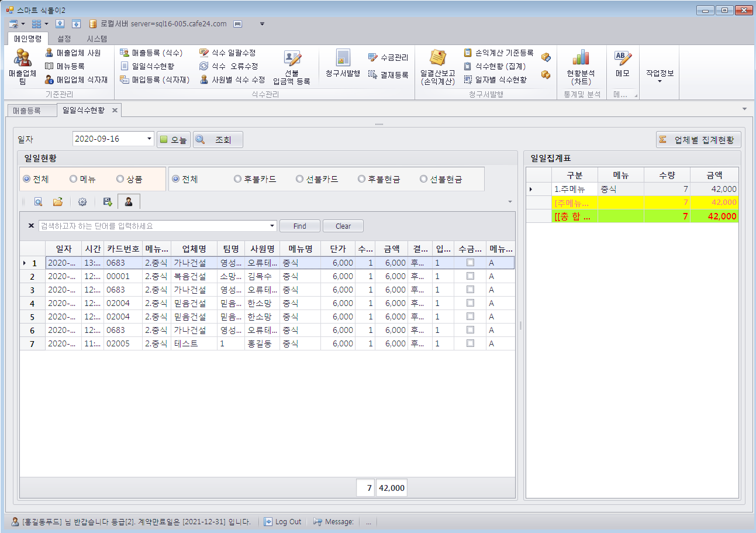Expand the search word history dropdown arrow
The image size is (756, 533).
click(272, 226)
